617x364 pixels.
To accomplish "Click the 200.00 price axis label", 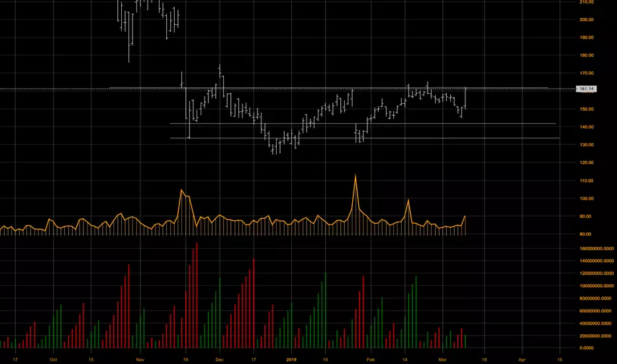I will click(587, 20).
